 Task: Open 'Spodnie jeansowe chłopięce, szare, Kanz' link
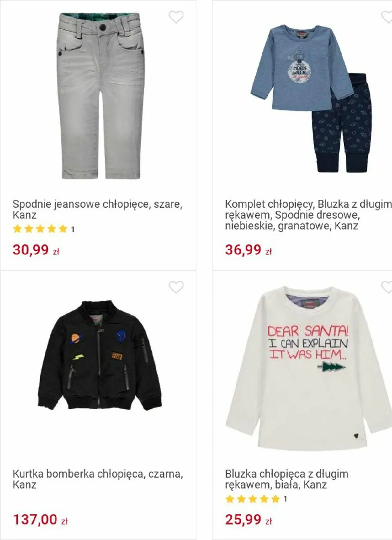98,209
